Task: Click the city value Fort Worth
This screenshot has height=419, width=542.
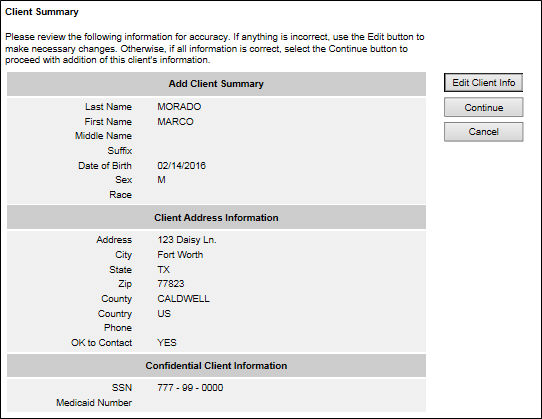Action: point(180,255)
